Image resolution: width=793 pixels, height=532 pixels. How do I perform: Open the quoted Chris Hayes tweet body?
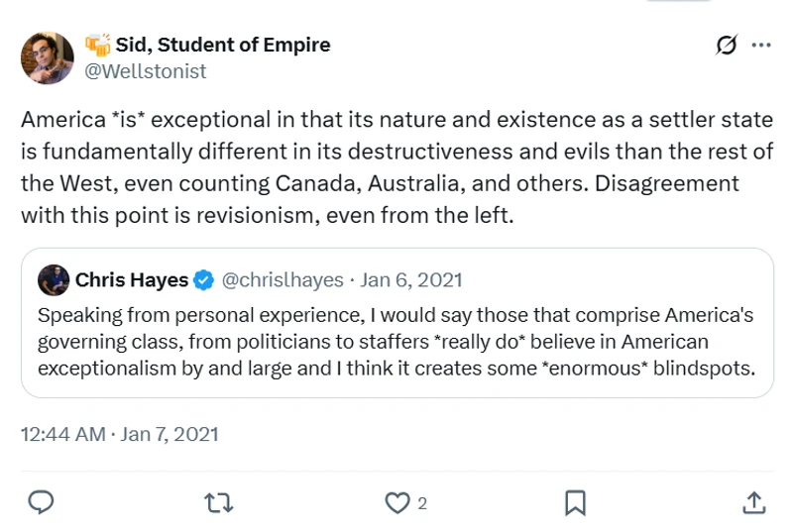395,342
